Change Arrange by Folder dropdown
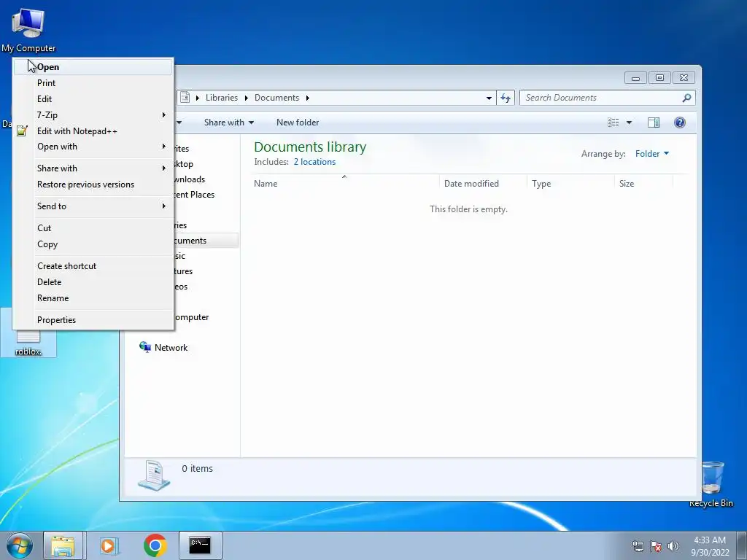747x560 pixels. 651,154
